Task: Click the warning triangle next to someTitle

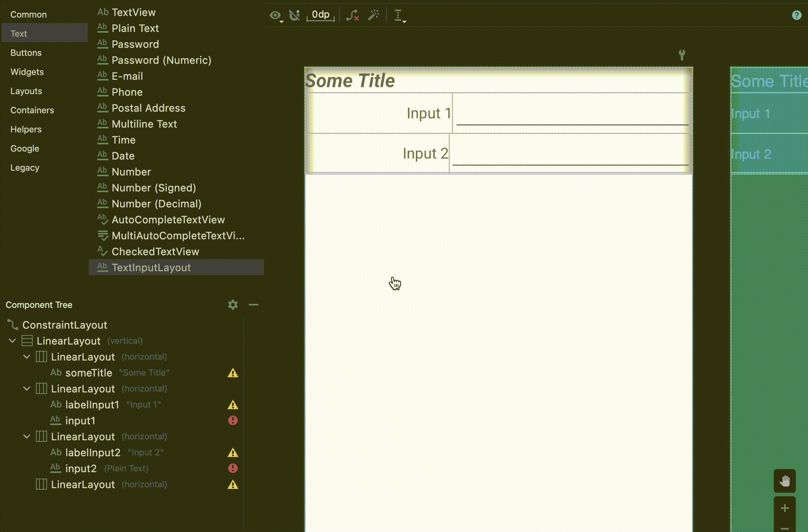Action: (x=233, y=373)
